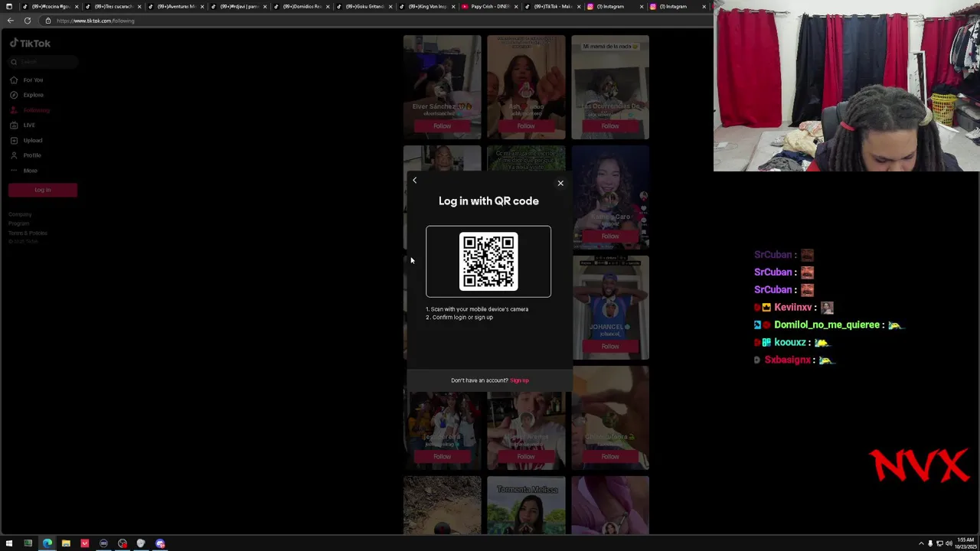Switch to the first Instagram tab

coord(616,6)
